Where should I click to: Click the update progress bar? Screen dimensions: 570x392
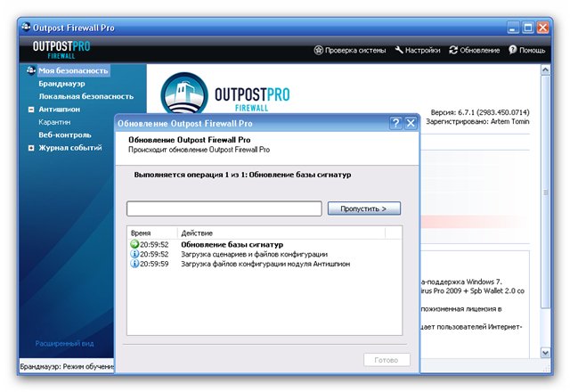pos(224,208)
